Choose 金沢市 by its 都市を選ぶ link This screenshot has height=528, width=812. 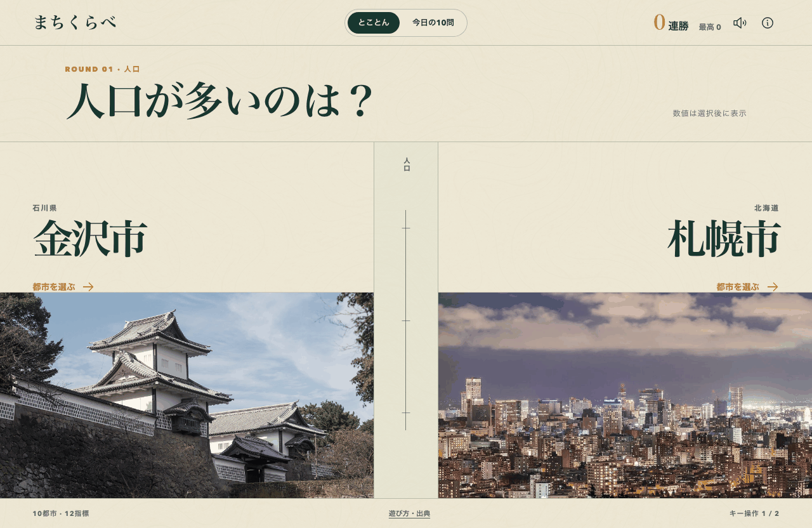[x=54, y=287]
